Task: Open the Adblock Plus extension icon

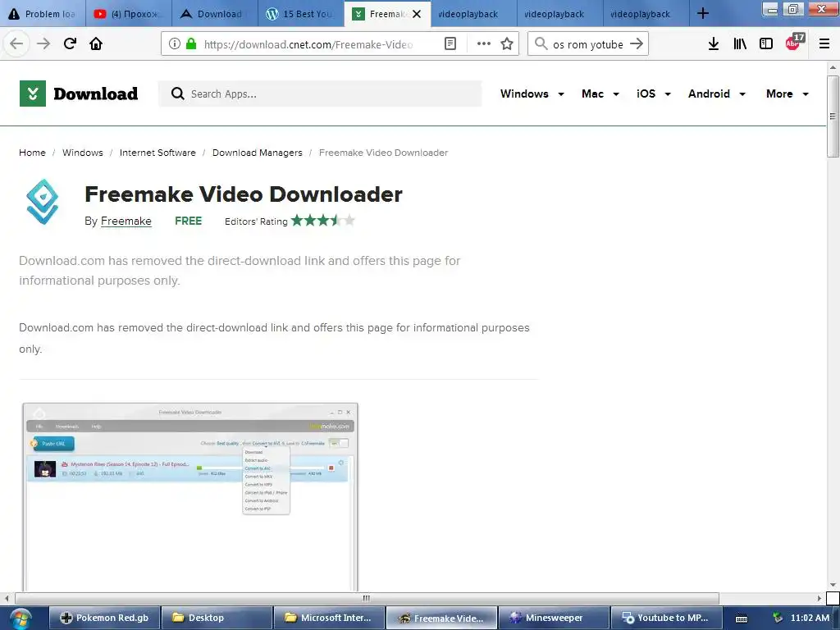Action: pyautogui.click(x=794, y=43)
